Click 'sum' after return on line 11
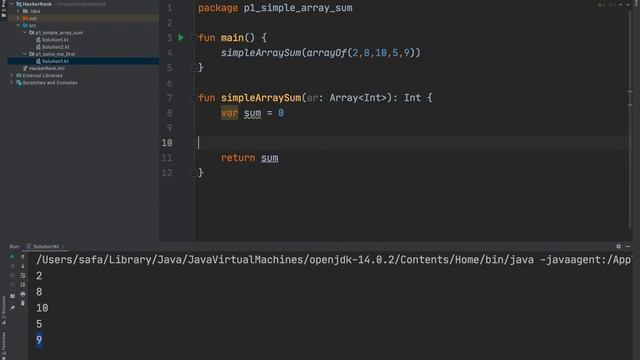Screen dimensions: 640x360 269,158
